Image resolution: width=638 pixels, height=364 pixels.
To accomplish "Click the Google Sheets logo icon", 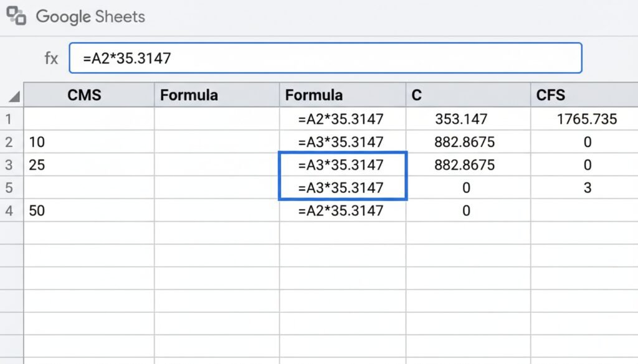I will tap(16, 16).
